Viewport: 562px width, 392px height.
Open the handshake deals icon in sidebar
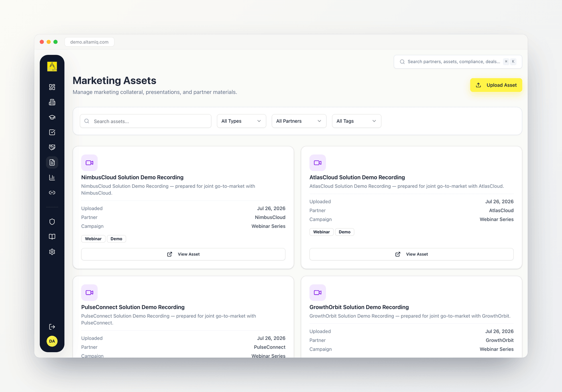coord(52,147)
